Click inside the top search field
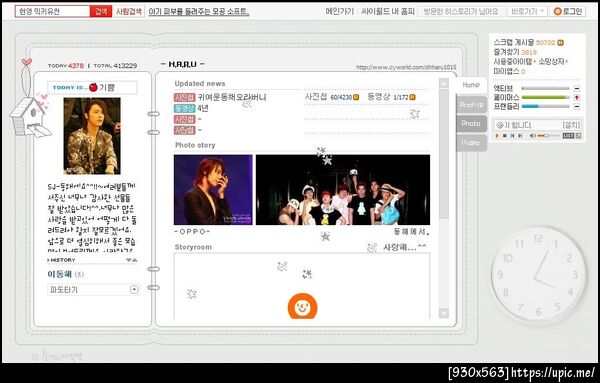 coord(52,11)
